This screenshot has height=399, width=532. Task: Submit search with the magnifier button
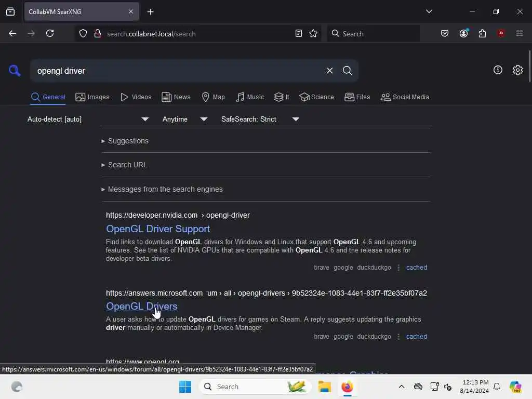pyautogui.click(x=347, y=71)
